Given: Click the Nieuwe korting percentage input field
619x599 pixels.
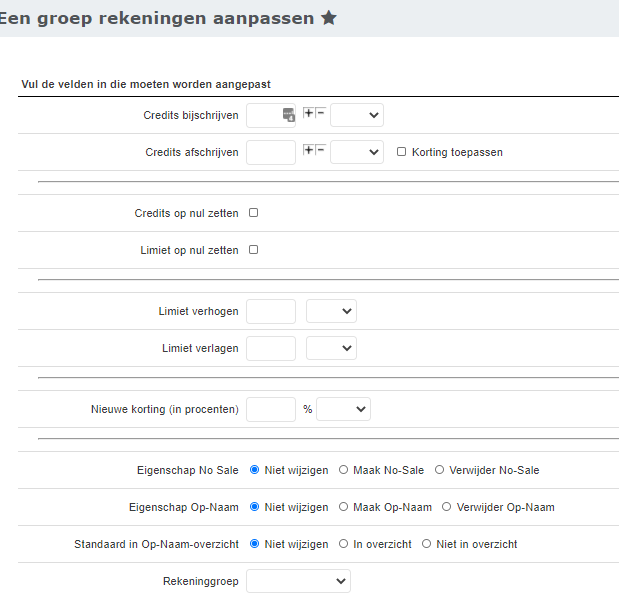Looking at the screenshot, I should [x=271, y=409].
